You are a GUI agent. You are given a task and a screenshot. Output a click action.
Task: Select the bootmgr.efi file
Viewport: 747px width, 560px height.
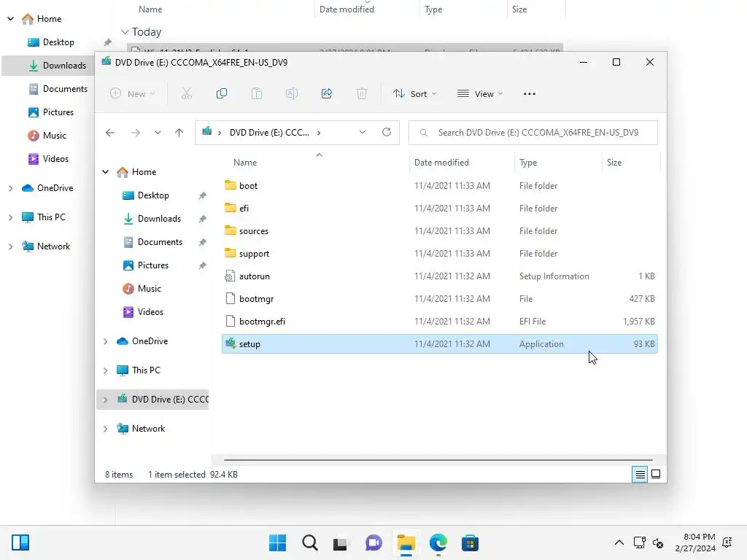(439, 322)
